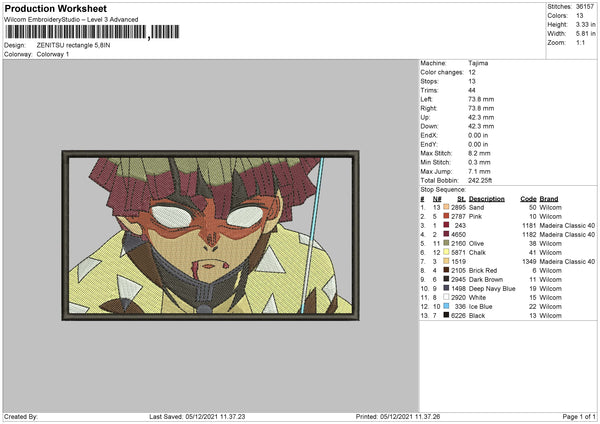The image size is (600, 424).
Task: Click the embroidery design preview image
Action: pos(210,236)
